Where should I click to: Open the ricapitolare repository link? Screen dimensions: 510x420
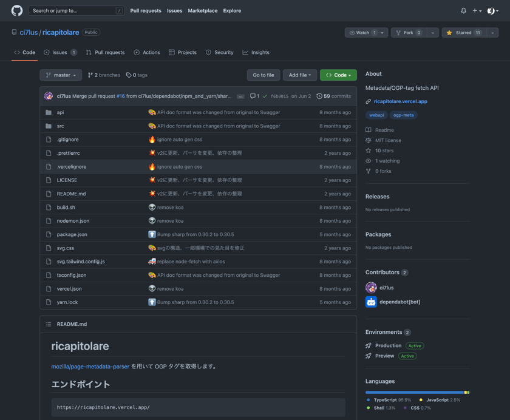(61, 33)
